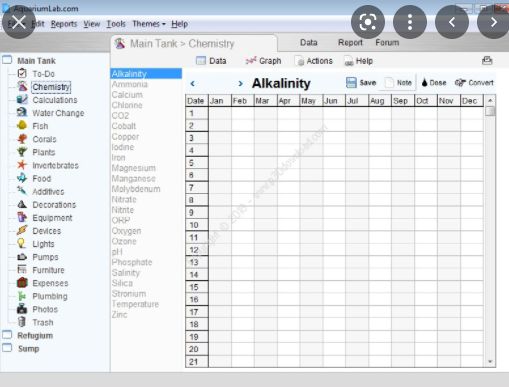The height and width of the screenshot is (387, 509).
Task: Switch to Graph view
Action: click(263, 61)
